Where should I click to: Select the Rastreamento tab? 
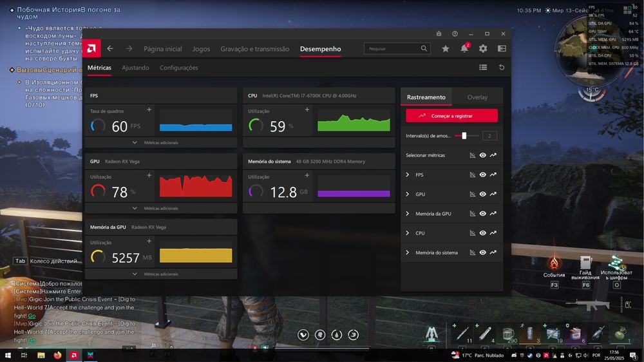point(426,97)
